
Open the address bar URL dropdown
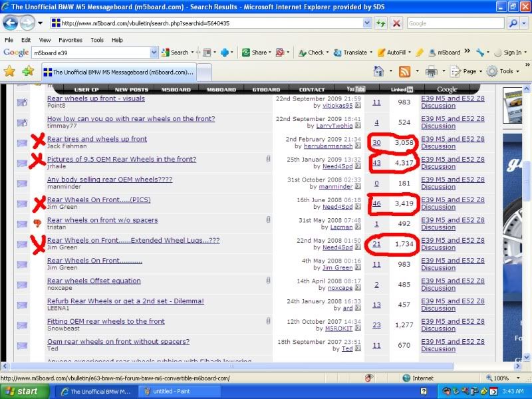367,23
